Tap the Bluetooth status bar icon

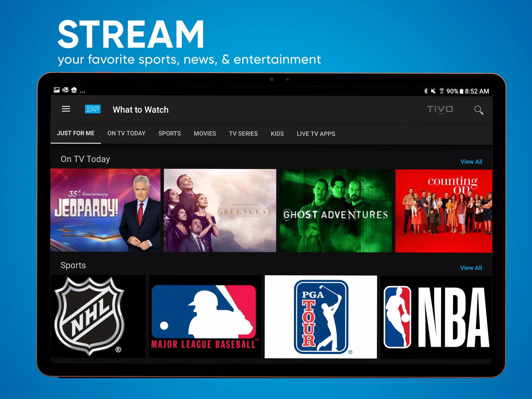click(x=426, y=91)
